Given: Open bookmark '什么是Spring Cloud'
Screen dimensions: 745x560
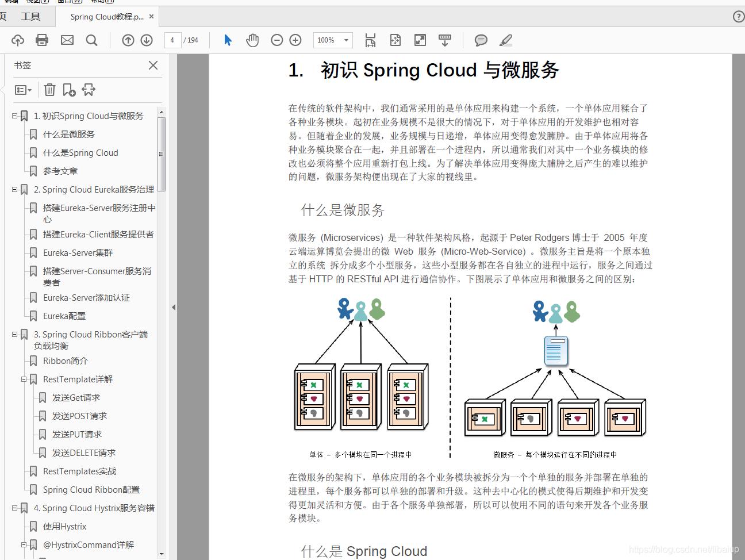Looking at the screenshot, I should (x=80, y=152).
